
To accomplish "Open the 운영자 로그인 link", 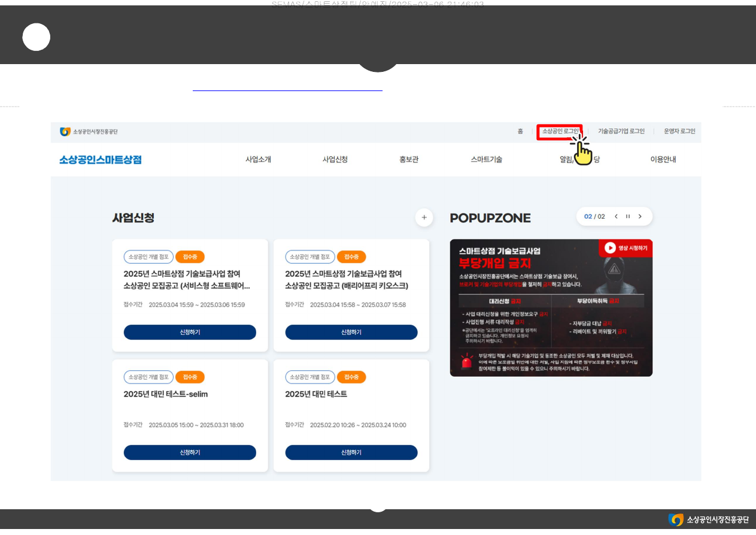I will (679, 131).
